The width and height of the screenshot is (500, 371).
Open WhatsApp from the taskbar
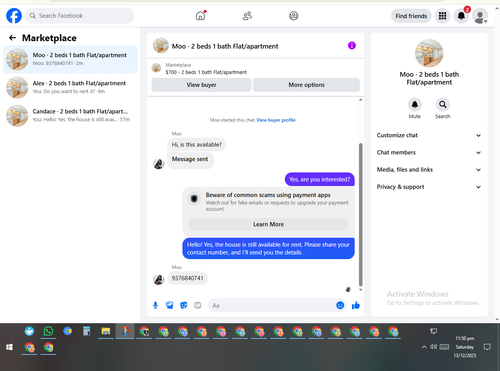(48, 331)
